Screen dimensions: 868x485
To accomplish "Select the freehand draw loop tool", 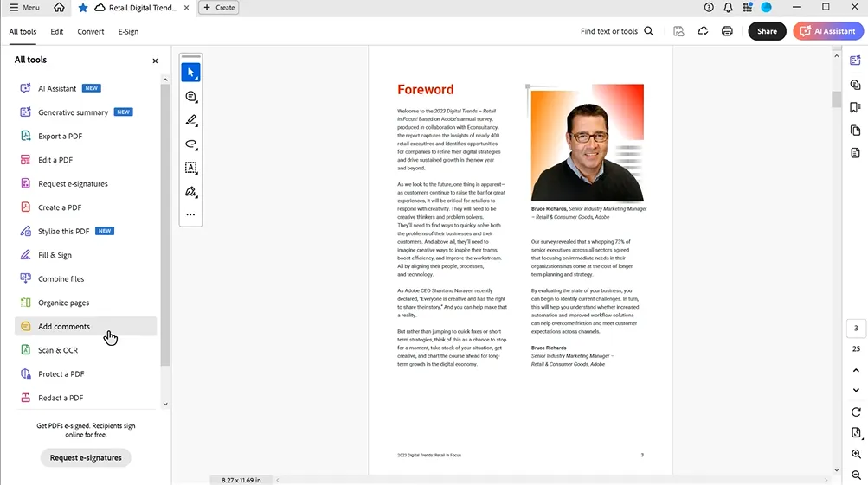I will point(191,144).
